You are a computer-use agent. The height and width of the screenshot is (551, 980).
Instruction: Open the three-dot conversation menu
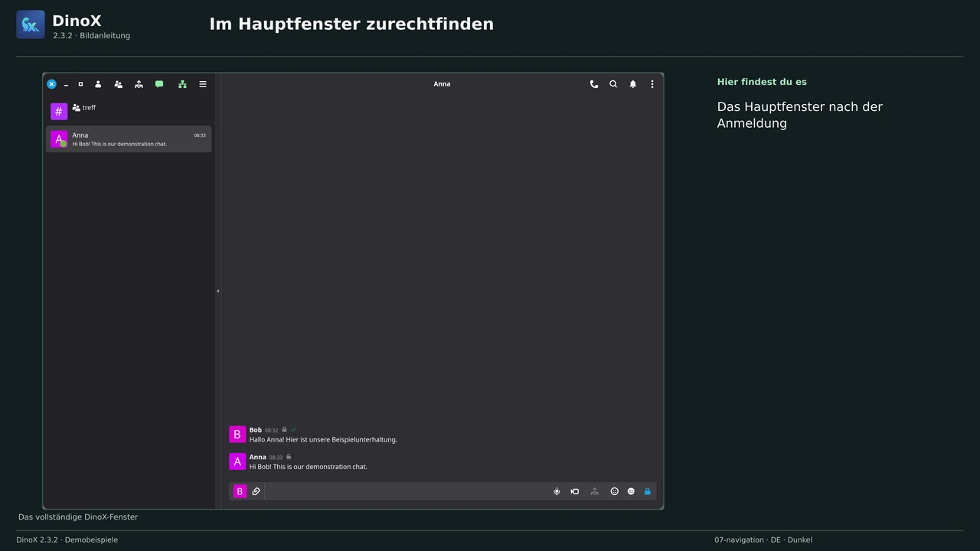652,84
